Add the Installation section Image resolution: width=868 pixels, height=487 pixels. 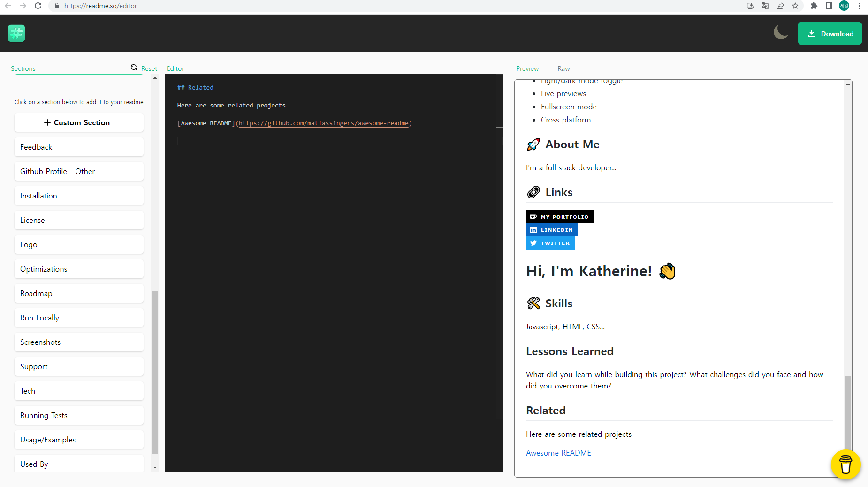79,196
